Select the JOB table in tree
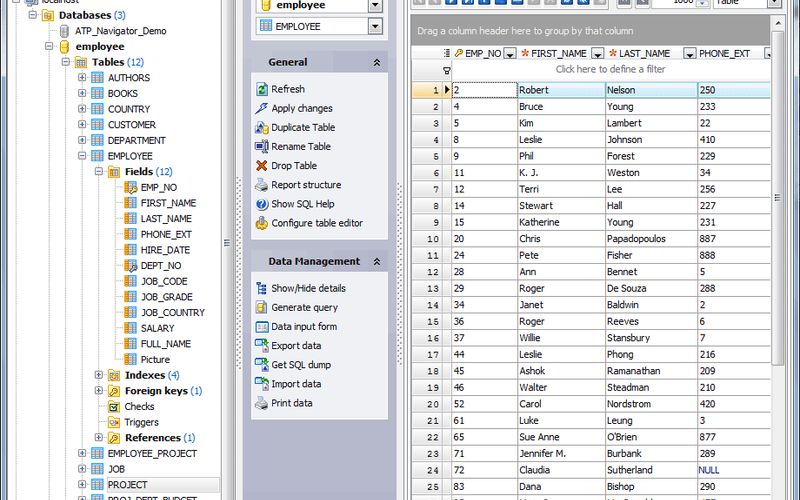 (x=116, y=469)
